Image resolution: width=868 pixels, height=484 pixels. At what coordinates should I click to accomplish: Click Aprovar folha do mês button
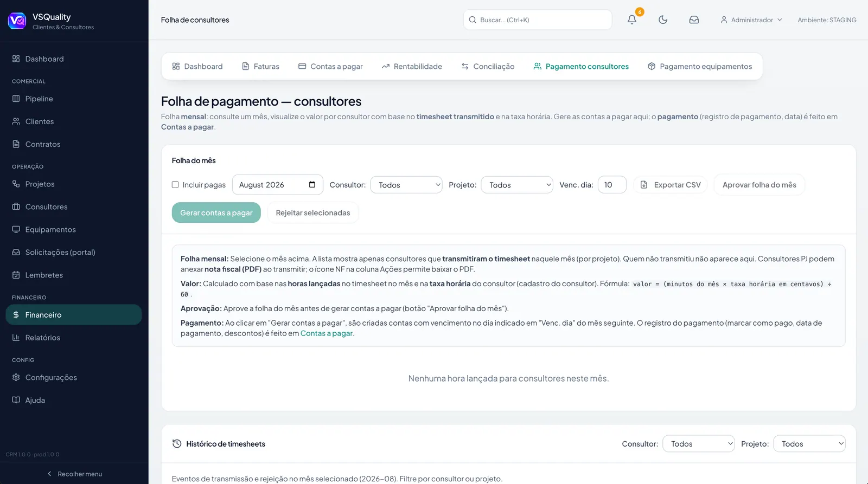[x=759, y=185]
